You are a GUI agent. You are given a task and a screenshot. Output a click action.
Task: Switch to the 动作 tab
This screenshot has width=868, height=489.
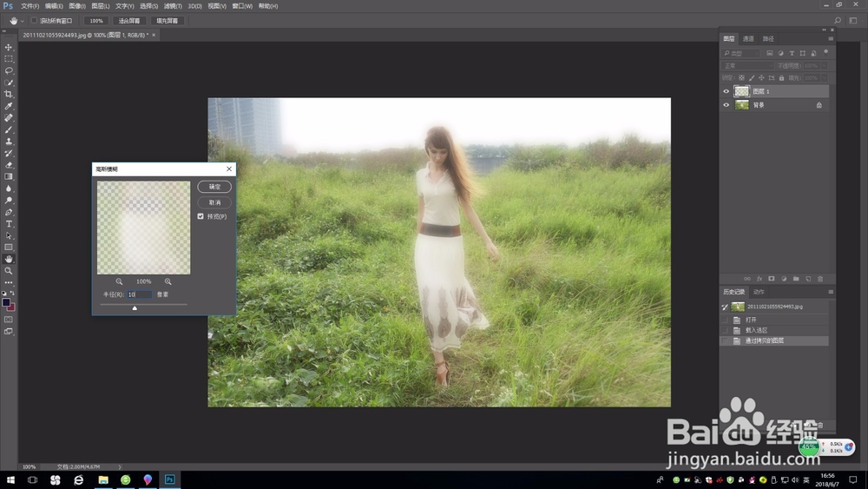(x=759, y=292)
